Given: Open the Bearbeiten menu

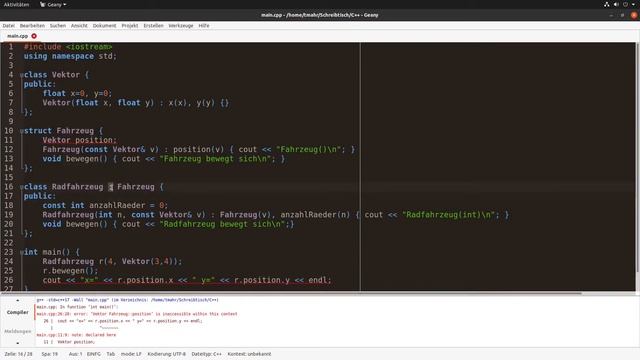Looking at the screenshot, I should coord(32,25).
